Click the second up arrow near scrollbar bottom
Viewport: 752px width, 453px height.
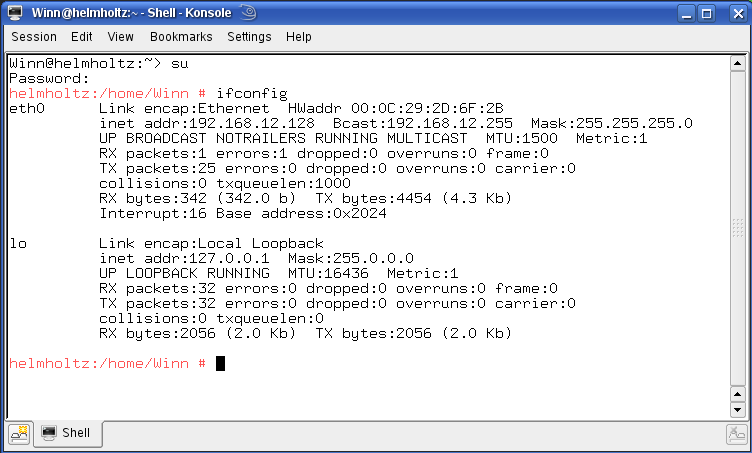pos(737,395)
